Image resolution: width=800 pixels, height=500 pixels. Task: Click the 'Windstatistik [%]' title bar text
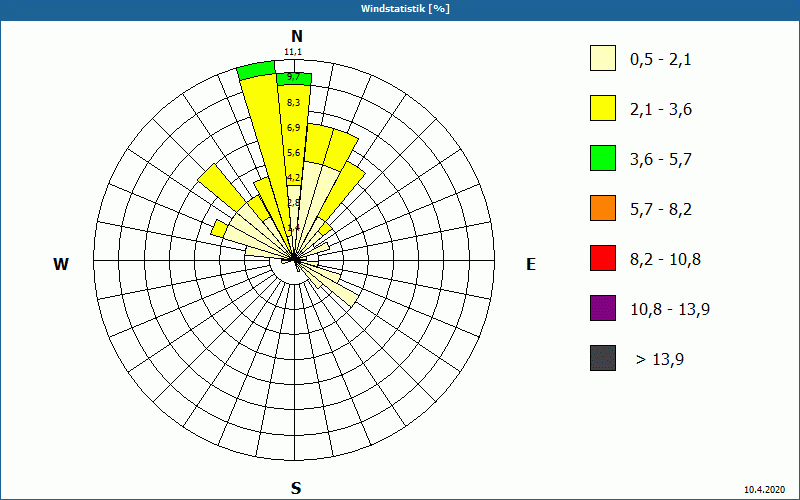tap(405, 9)
